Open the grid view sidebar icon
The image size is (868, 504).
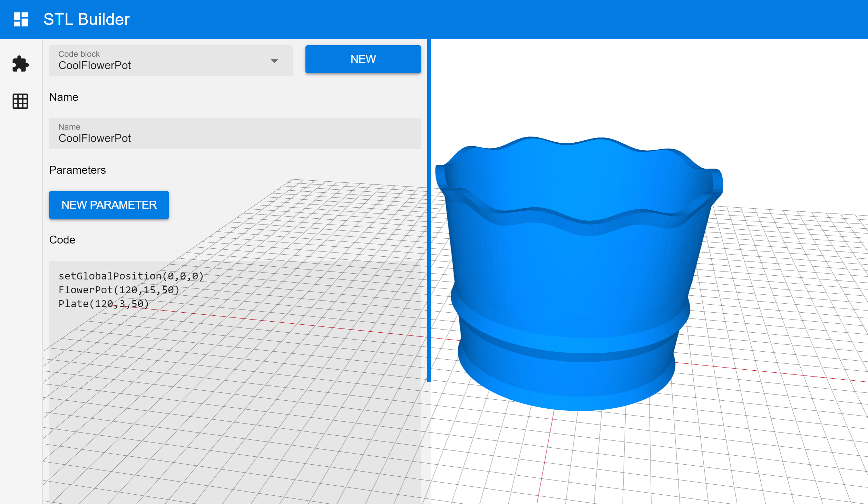pyautogui.click(x=20, y=101)
